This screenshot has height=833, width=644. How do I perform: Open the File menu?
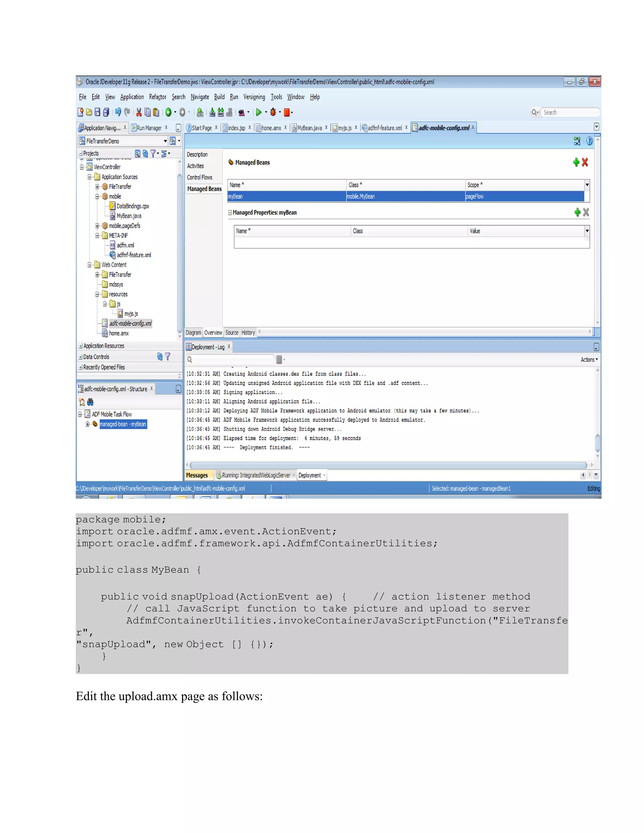pyautogui.click(x=82, y=97)
